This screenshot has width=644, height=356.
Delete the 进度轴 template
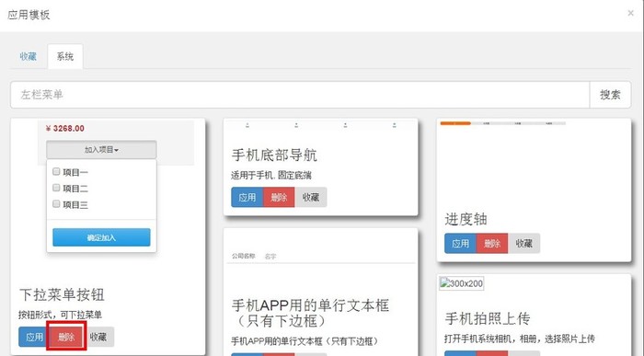point(492,244)
